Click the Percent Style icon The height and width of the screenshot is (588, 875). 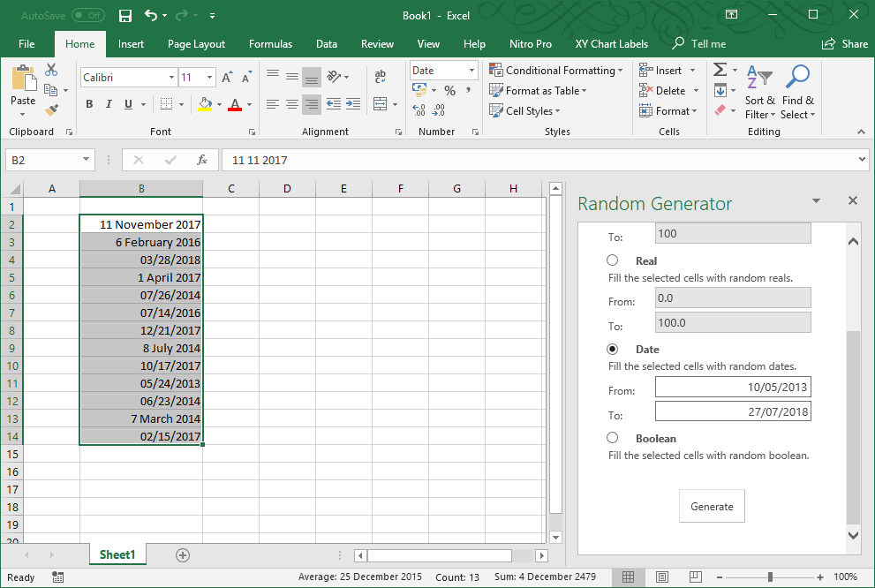pyautogui.click(x=449, y=90)
